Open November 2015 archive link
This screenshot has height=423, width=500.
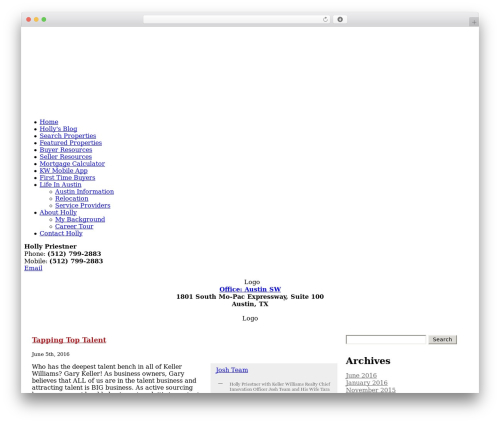371,390
